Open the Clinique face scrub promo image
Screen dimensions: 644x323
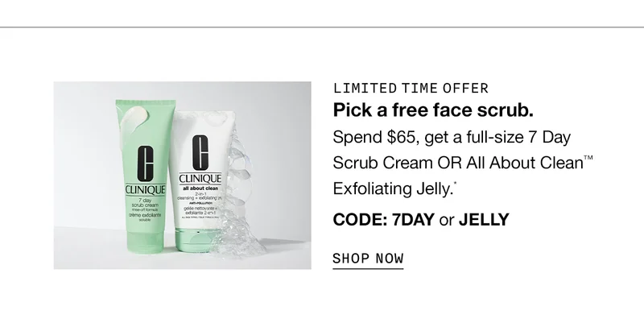point(183,176)
